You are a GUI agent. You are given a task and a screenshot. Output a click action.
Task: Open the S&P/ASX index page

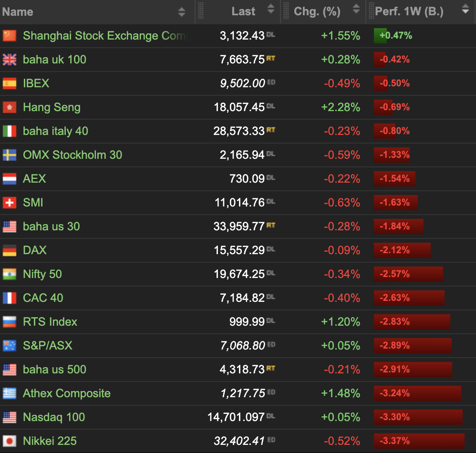click(x=48, y=346)
